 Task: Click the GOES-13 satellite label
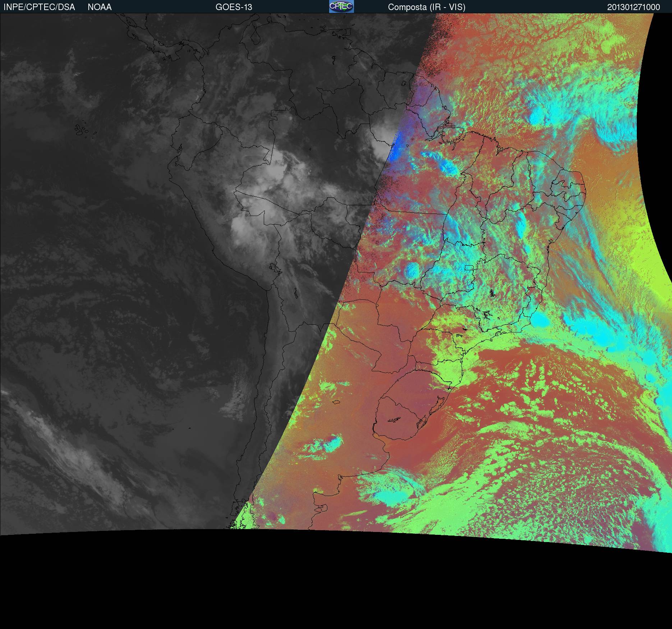point(234,7)
